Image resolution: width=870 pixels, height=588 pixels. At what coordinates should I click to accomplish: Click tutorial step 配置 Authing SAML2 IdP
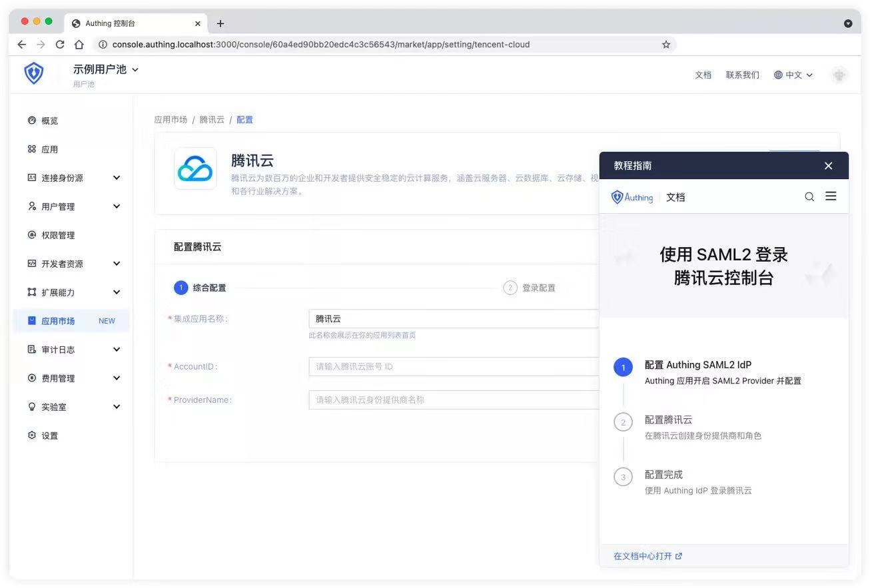tap(698, 365)
